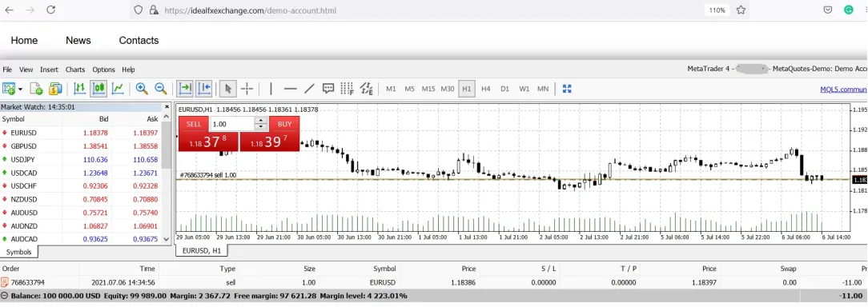Click the browser back arrow
Screen dimensions: 868x307
click(x=9, y=10)
